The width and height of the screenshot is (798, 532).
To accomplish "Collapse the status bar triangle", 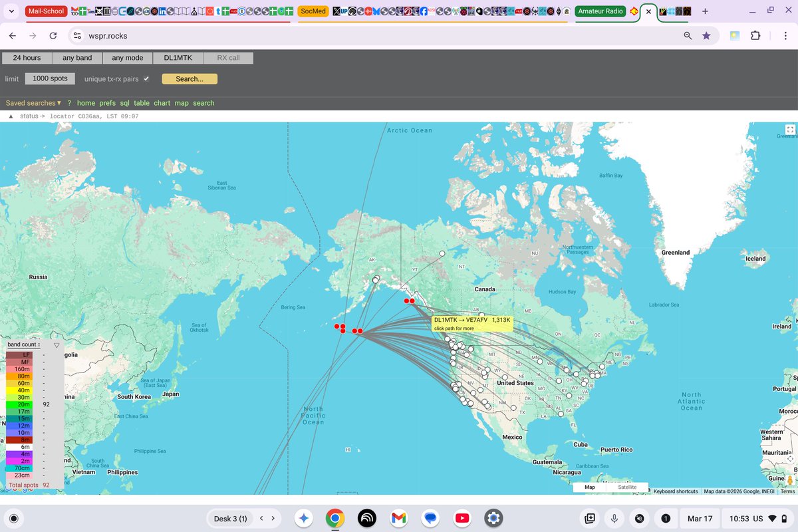I will coord(11,116).
